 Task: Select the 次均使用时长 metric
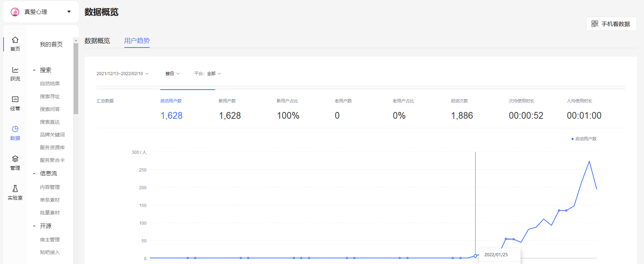(522, 101)
